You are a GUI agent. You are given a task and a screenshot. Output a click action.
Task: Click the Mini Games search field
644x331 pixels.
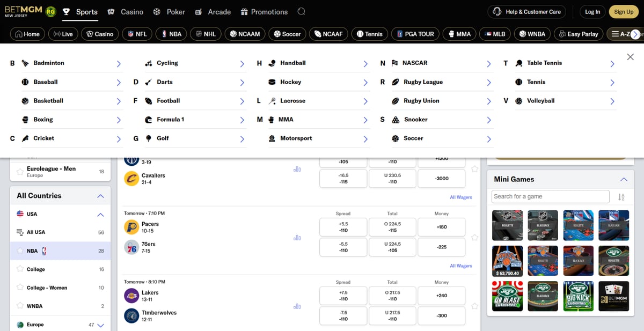[x=551, y=196]
